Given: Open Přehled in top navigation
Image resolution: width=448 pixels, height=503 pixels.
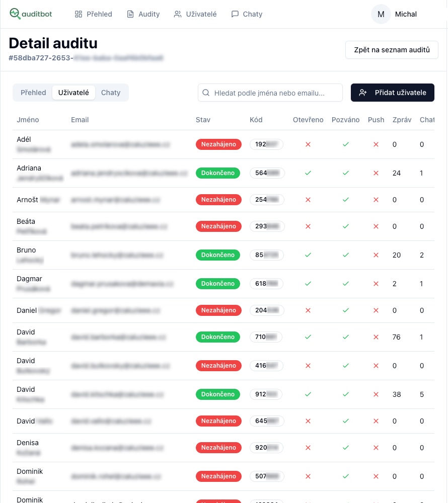Looking at the screenshot, I should click(94, 14).
